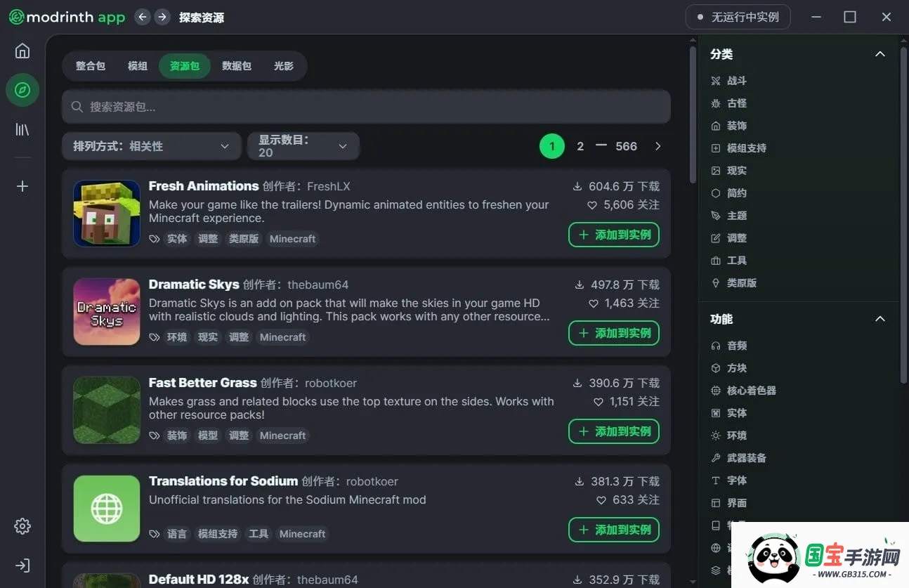
Task: Switch to the 整合包 tab
Action: pyautogui.click(x=91, y=66)
